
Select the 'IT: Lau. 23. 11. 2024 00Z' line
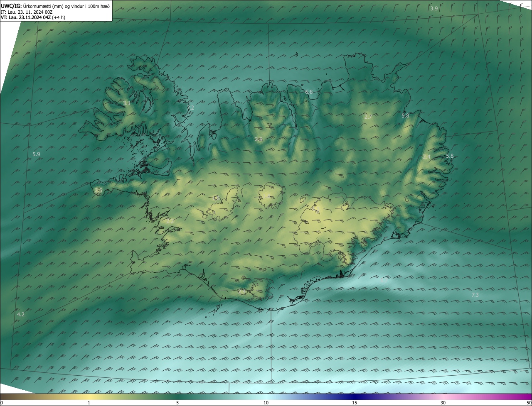click(x=27, y=12)
